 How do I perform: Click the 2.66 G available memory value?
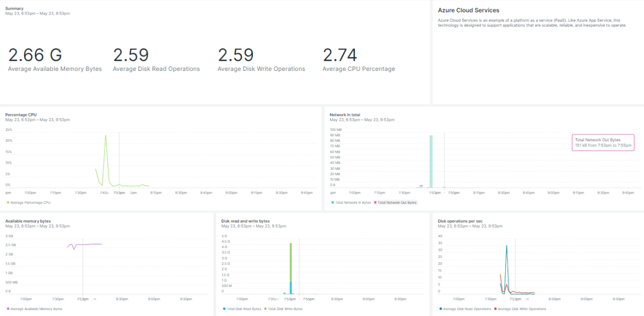[35, 55]
